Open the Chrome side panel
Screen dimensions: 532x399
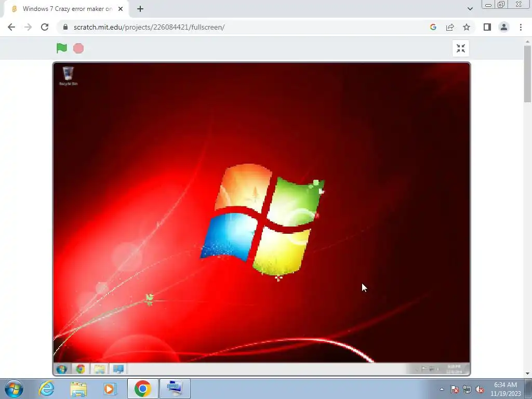[x=487, y=27]
